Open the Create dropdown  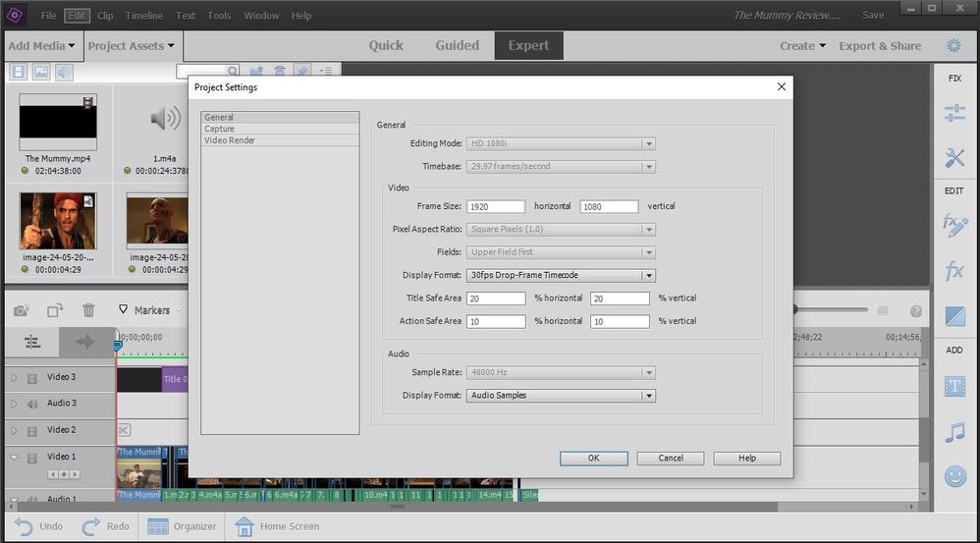(x=802, y=45)
